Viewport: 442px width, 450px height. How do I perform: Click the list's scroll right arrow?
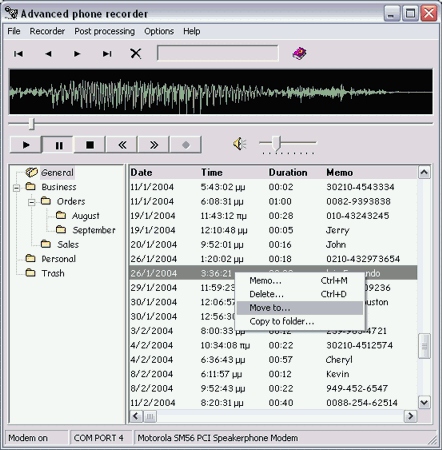pyautogui.click(x=410, y=416)
